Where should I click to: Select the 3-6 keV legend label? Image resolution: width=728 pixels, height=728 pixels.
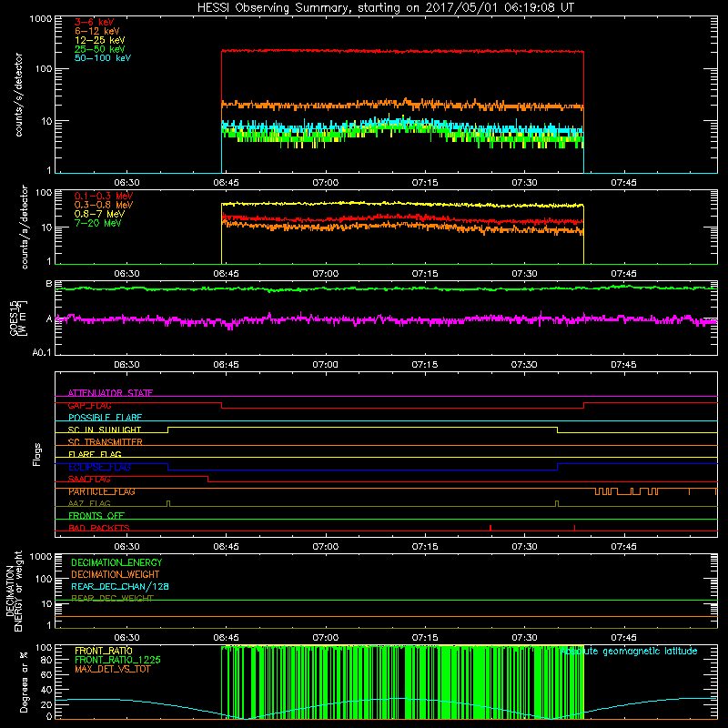95,22
